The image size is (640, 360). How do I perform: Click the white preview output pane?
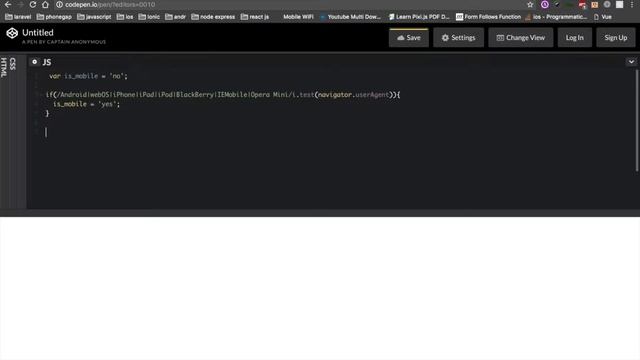(x=320, y=288)
